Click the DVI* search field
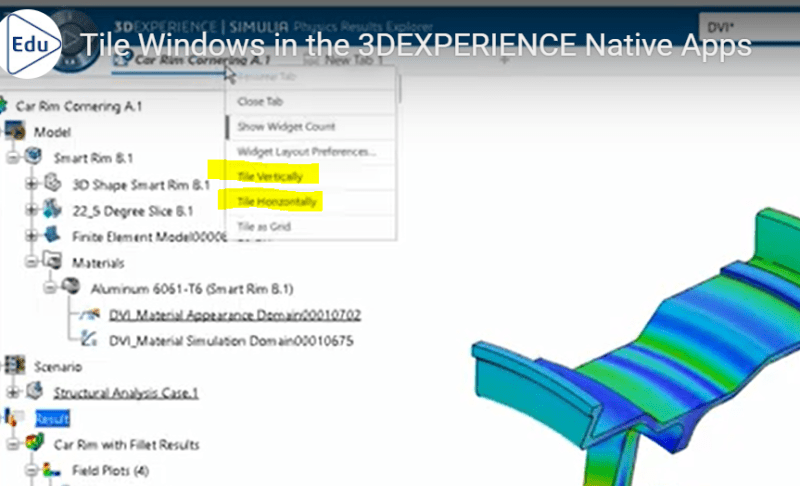 click(749, 27)
